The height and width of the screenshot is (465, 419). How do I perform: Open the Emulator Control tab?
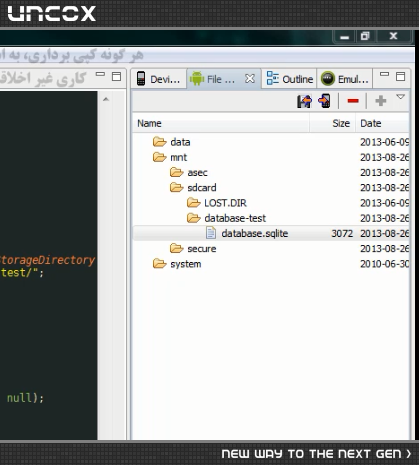point(345,79)
